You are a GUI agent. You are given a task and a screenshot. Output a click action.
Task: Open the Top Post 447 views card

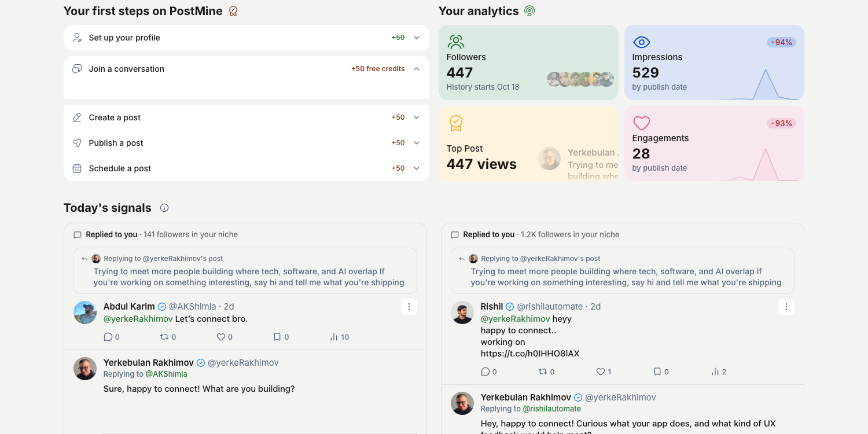(528, 144)
